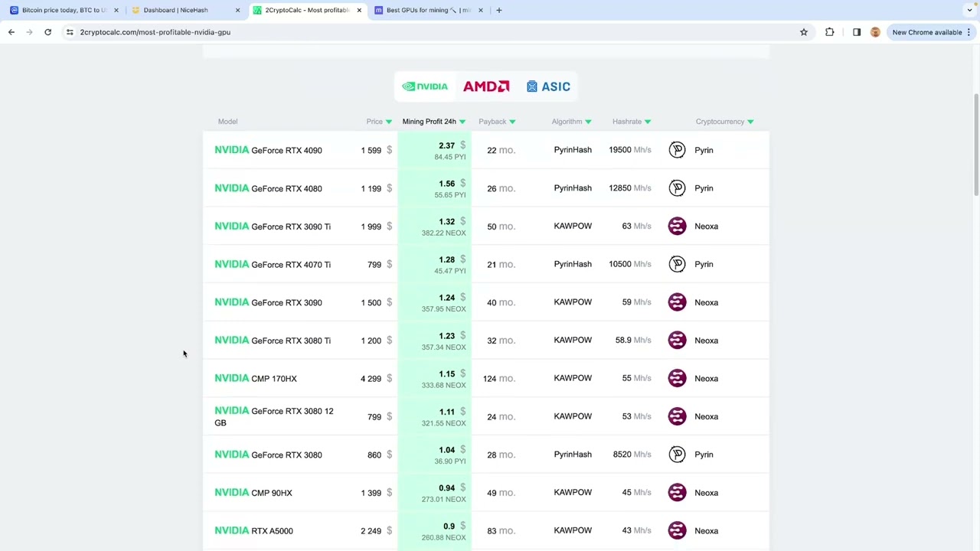Image resolution: width=980 pixels, height=551 pixels.
Task: Click the 124 mo. payback value
Action: pyautogui.click(x=499, y=379)
